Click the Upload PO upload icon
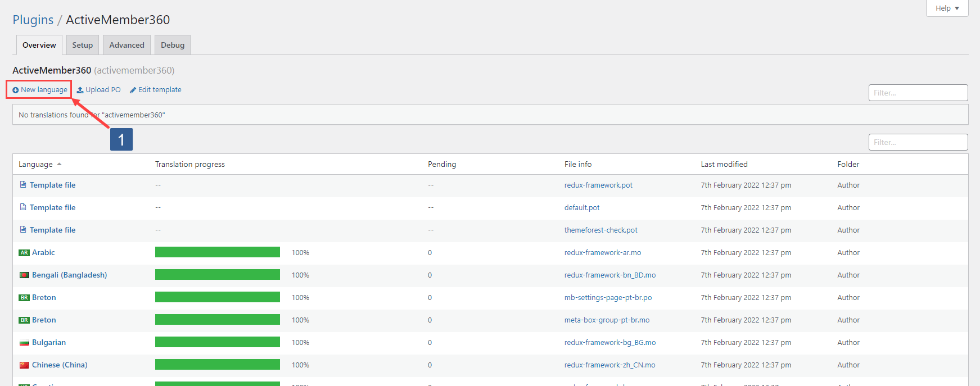This screenshot has width=980, height=386. click(x=80, y=90)
